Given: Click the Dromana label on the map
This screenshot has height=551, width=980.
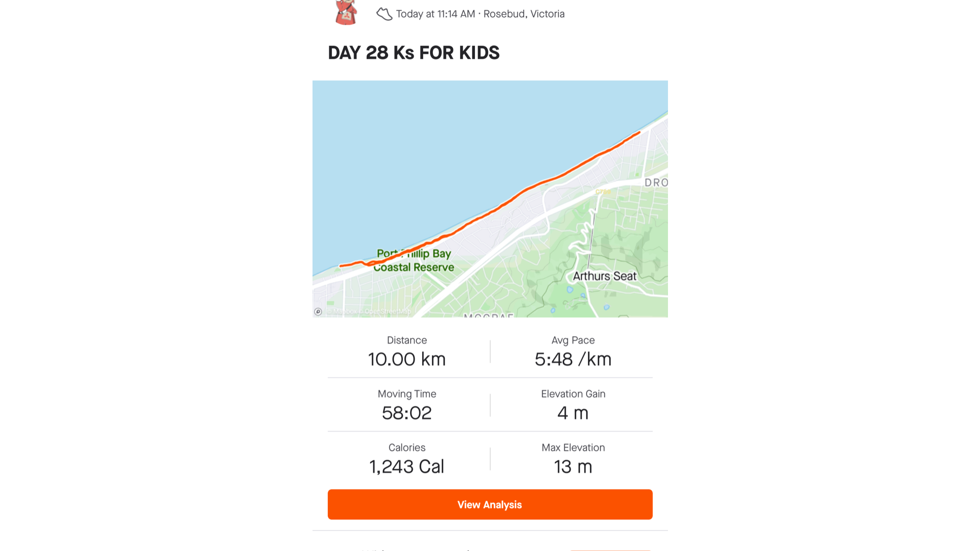Looking at the screenshot, I should click(656, 182).
